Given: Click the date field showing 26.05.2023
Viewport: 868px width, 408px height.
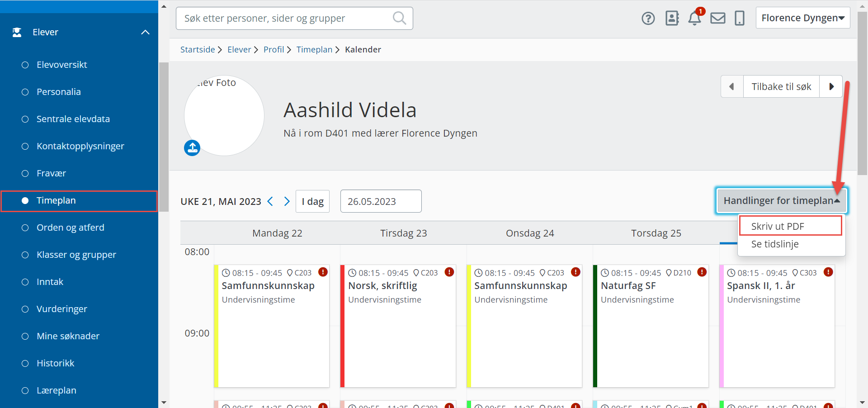Looking at the screenshot, I should pos(381,201).
